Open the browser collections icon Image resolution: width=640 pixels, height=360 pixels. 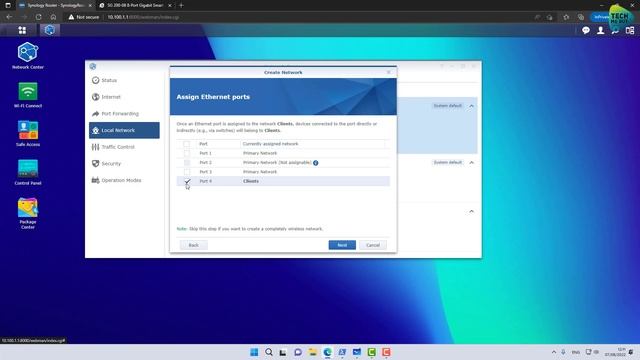[581, 17]
